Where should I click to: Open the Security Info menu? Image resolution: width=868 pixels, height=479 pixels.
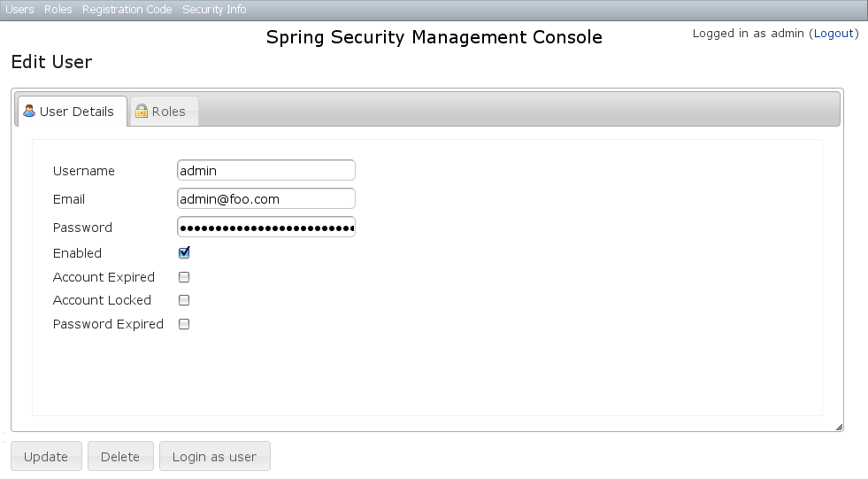tap(214, 10)
